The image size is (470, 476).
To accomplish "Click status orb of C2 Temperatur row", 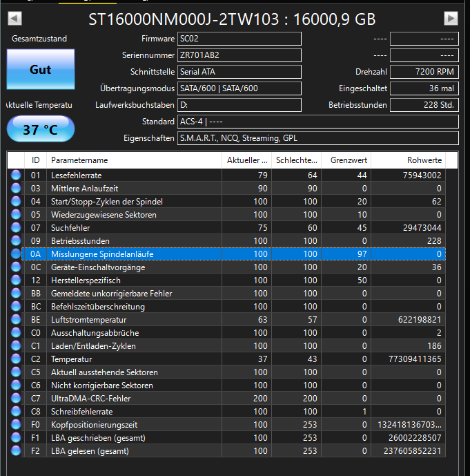I will tap(16, 359).
